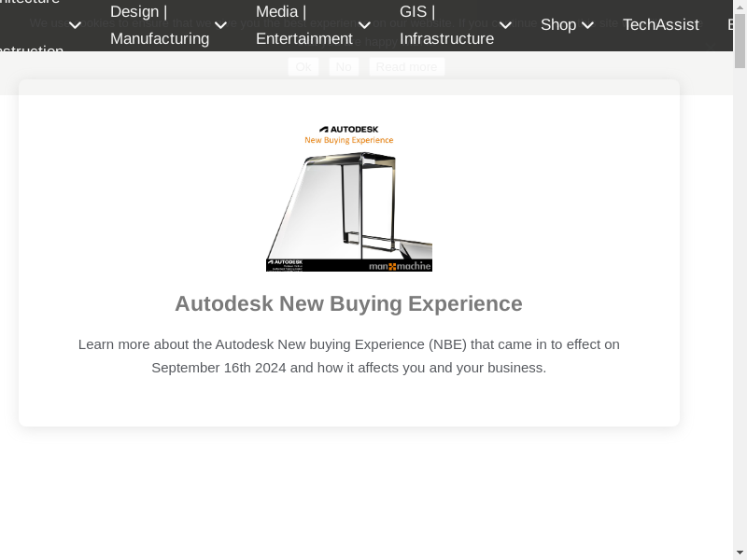Expand the Design | Manufacturing chevron
The height and width of the screenshot is (560, 747).
(x=221, y=25)
